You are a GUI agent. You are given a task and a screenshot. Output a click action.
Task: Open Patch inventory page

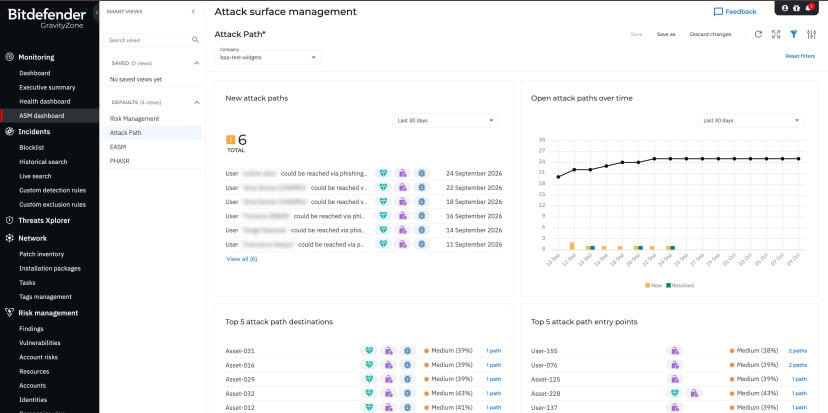pos(42,254)
